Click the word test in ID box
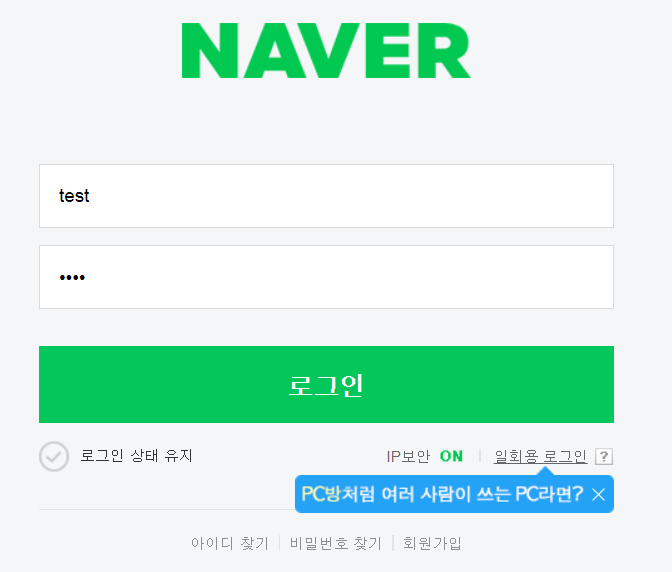This screenshot has height=572, width=672. point(74,196)
